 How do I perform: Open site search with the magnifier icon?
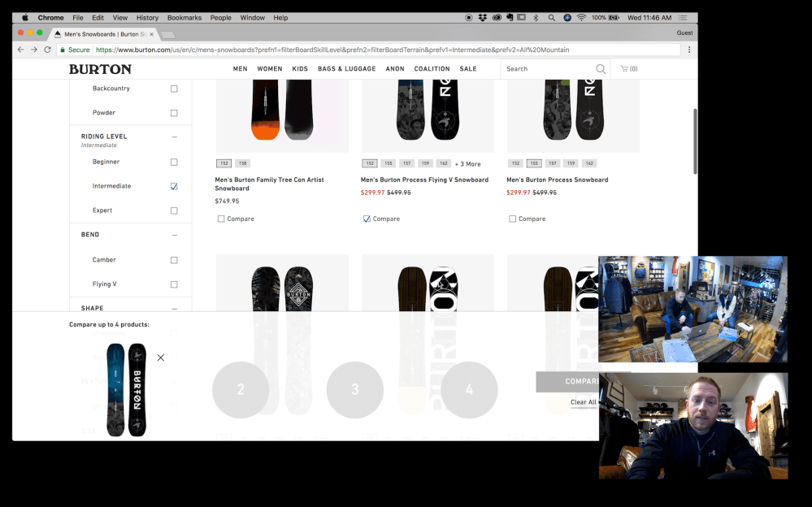601,69
